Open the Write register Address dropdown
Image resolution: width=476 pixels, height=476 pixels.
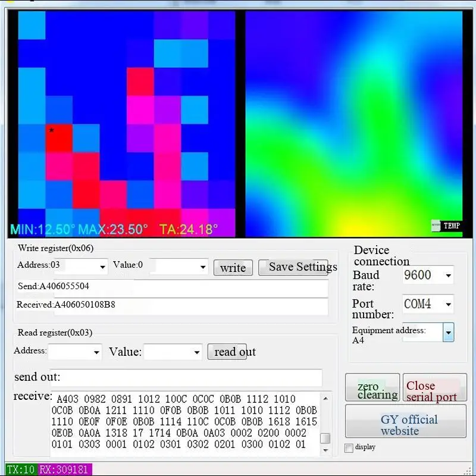(102, 267)
